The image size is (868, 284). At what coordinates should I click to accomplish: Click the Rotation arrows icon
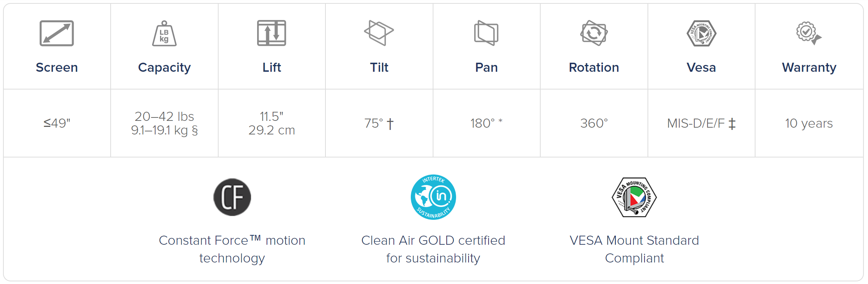594,33
